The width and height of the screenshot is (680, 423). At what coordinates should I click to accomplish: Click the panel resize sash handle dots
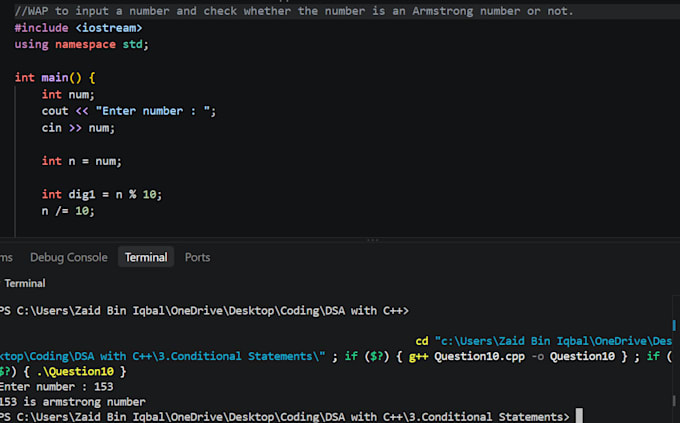pyautogui.click(x=373, y=240)
